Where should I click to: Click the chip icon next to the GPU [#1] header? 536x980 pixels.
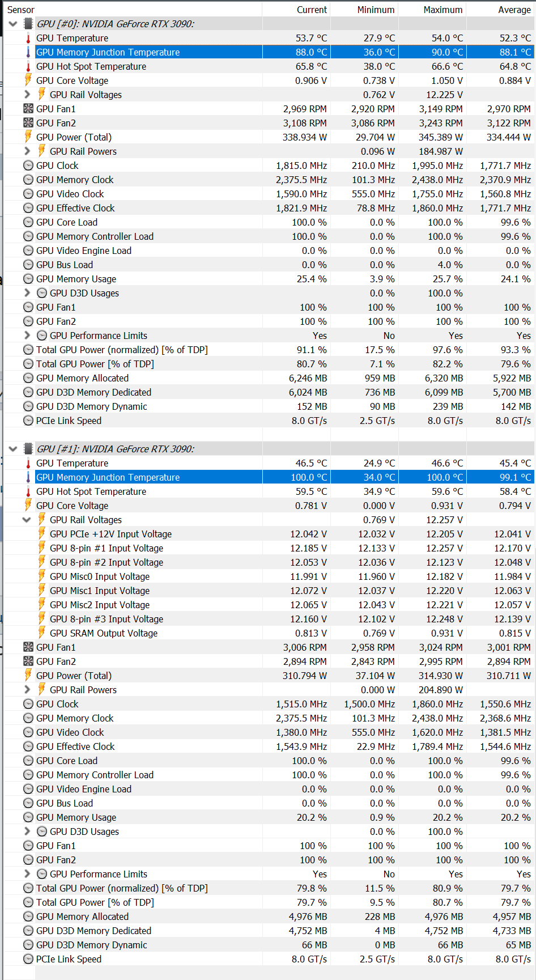28,449
